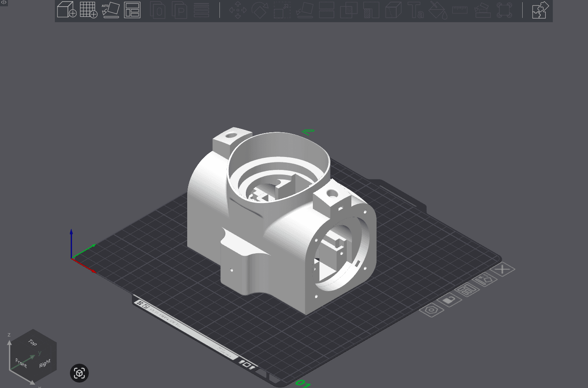Collapse the left panel with the chevron

[x=3, y=3]
